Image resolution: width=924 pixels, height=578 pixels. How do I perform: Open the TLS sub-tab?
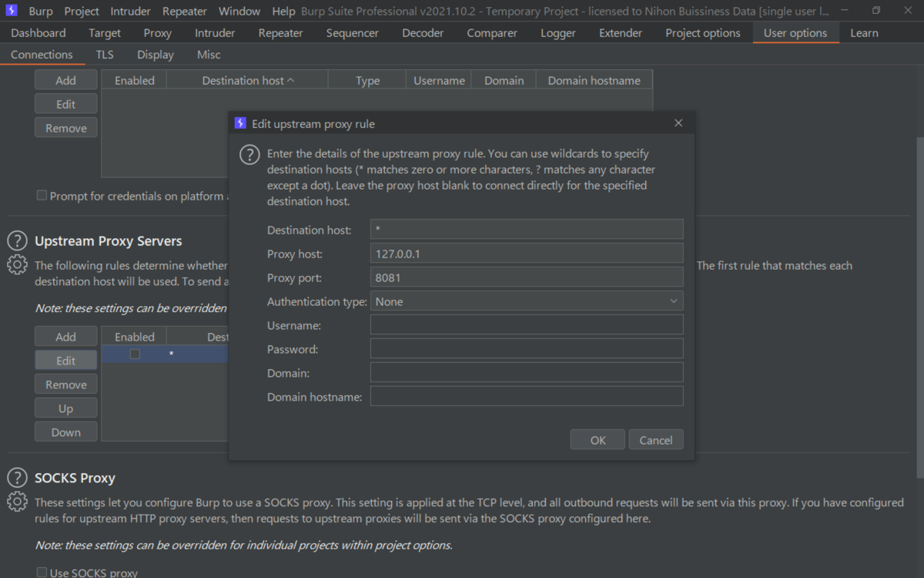pyautogui.click(x=105, y=55)
